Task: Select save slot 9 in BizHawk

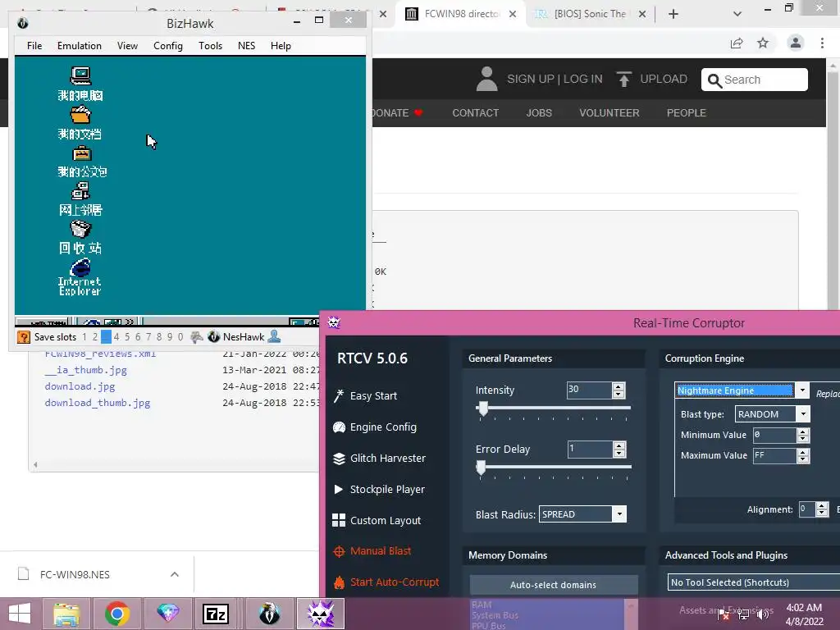Action: coord(170,337)
